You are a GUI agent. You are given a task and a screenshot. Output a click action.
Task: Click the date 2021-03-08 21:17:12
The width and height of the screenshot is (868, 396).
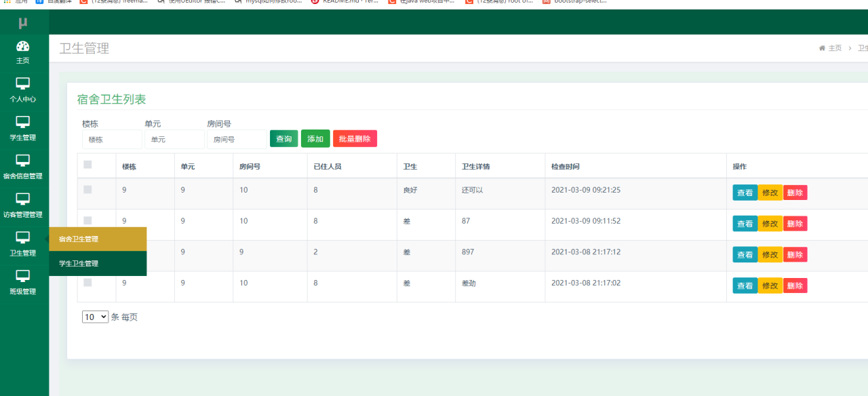point(586,252)
